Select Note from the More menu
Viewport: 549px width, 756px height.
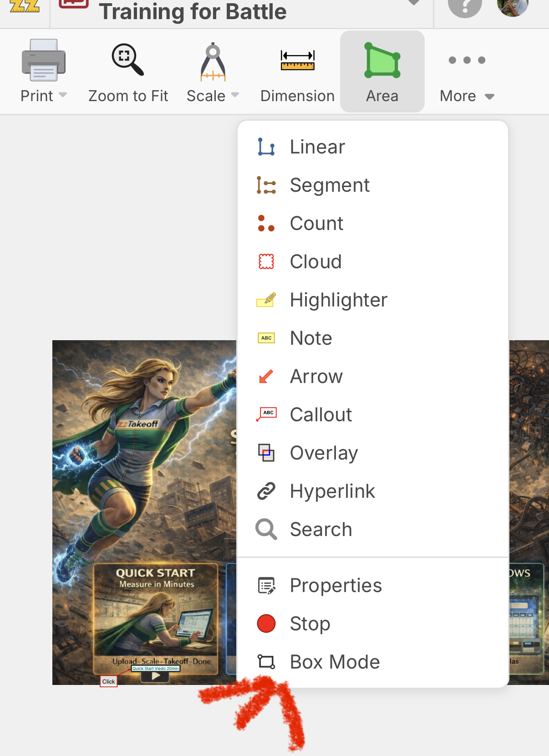[311, 338]
